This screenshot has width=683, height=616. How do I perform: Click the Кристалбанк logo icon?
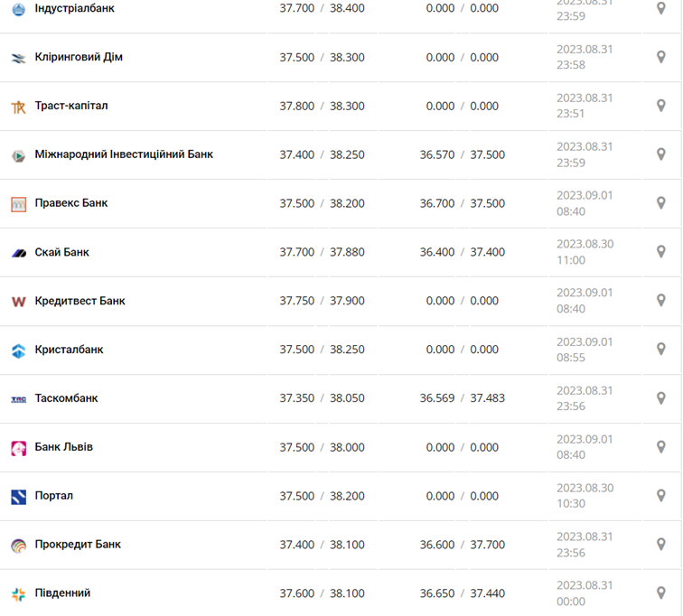coord(18,350)
